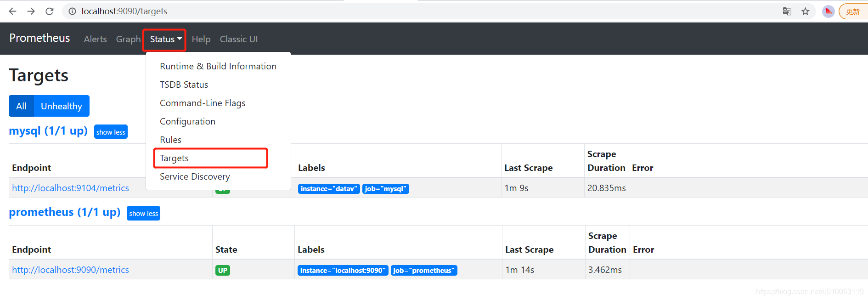Switch to Classic UI
This screenshot has height=300, width=868.
[x=239, y=39]
